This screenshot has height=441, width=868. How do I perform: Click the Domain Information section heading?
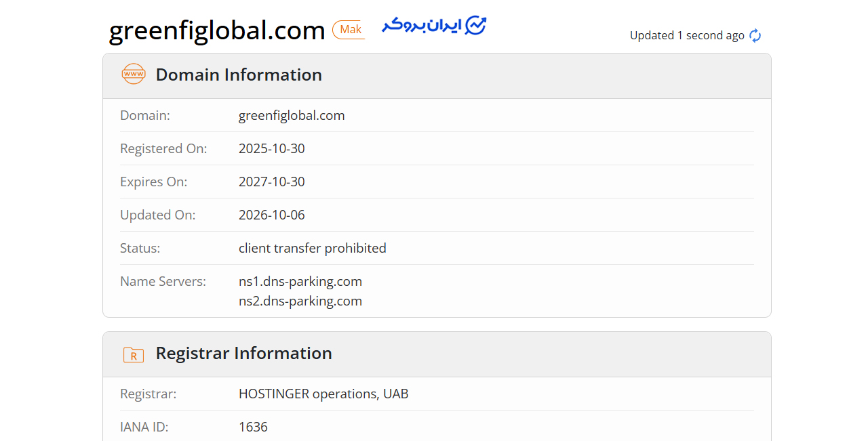[239, 75]
